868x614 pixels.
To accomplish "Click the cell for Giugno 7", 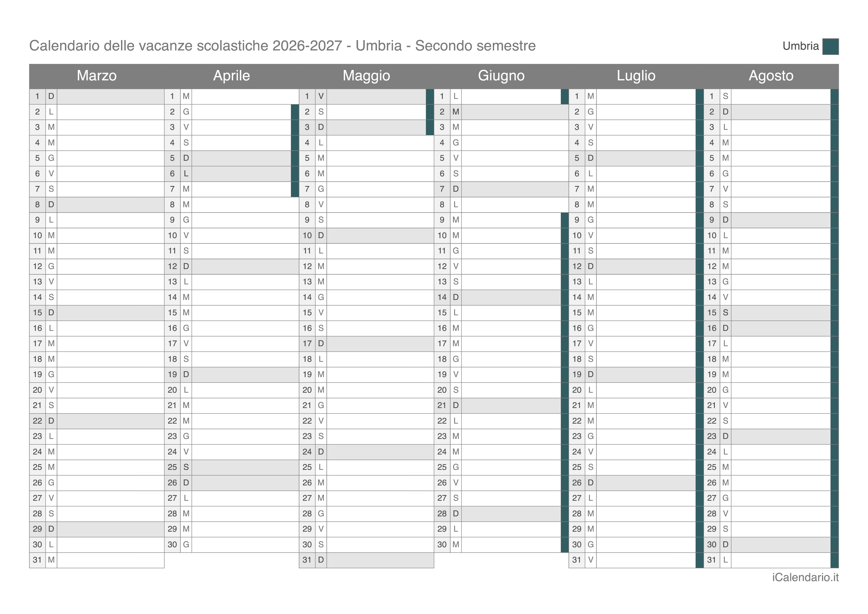I will pos(515,189).
